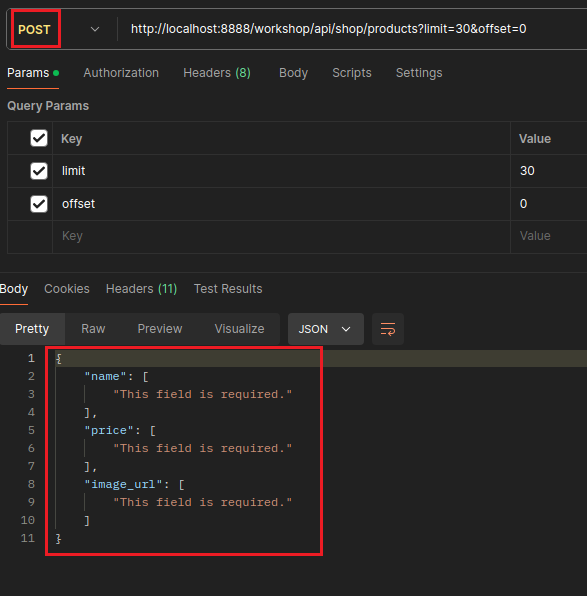587x596 pixels.
Task: Switch to Raw response view
Action: [x=93, y=329]
